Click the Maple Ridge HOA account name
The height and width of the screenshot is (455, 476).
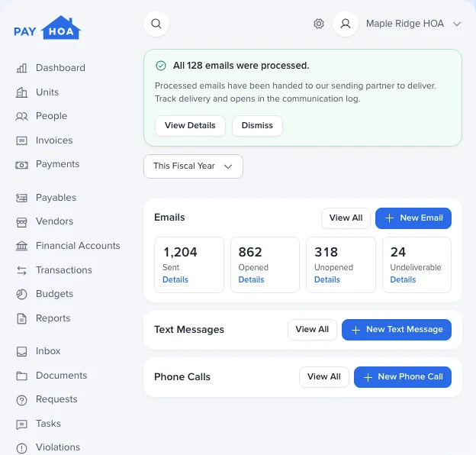404,24
